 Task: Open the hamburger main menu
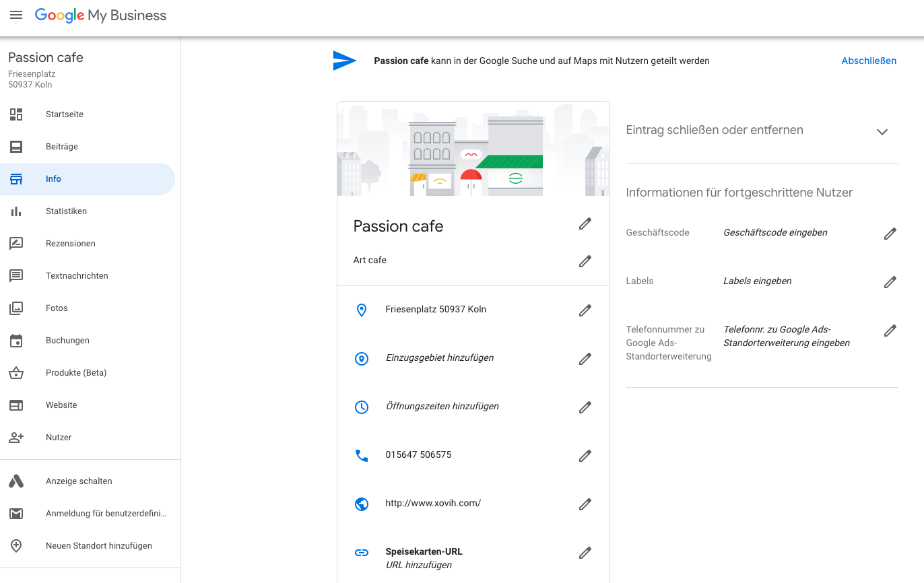point(16,15)
